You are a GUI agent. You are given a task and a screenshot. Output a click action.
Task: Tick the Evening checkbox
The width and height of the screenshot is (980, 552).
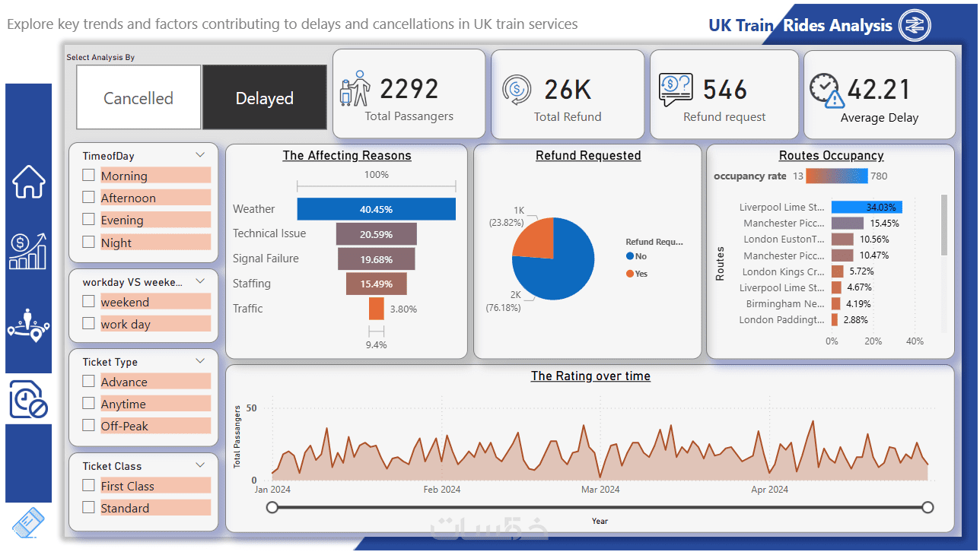tap(89, 220)
